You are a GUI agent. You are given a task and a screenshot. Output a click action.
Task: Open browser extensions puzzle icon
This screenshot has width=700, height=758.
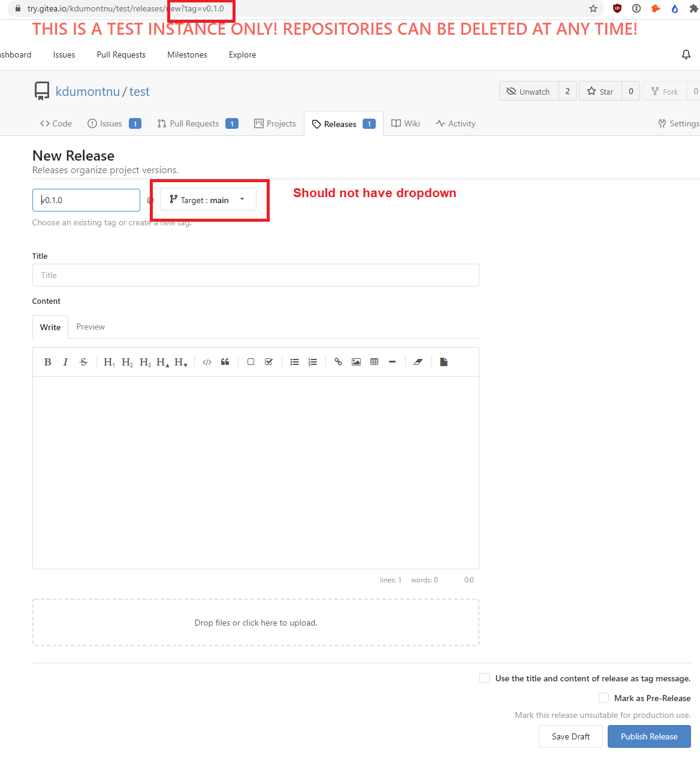(693, 8)
